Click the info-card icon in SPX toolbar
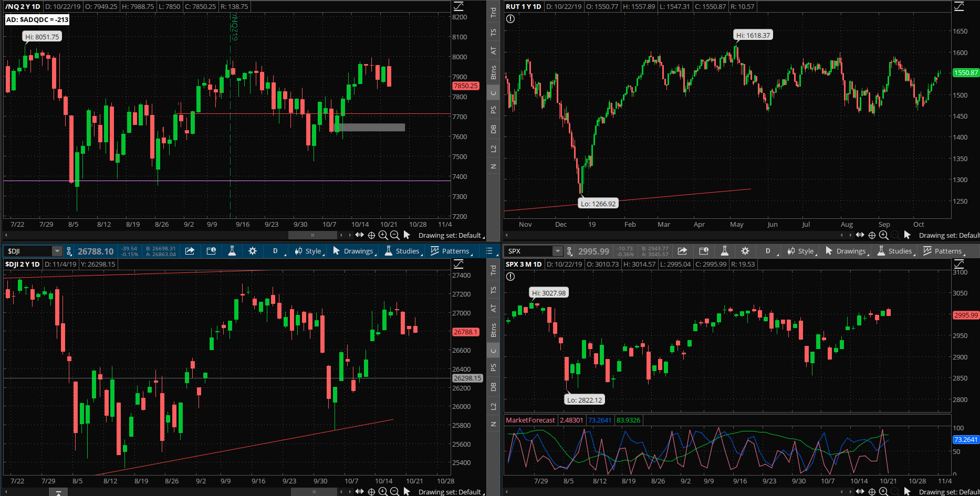The image size is (980, 496). click(x=704, y=251)
